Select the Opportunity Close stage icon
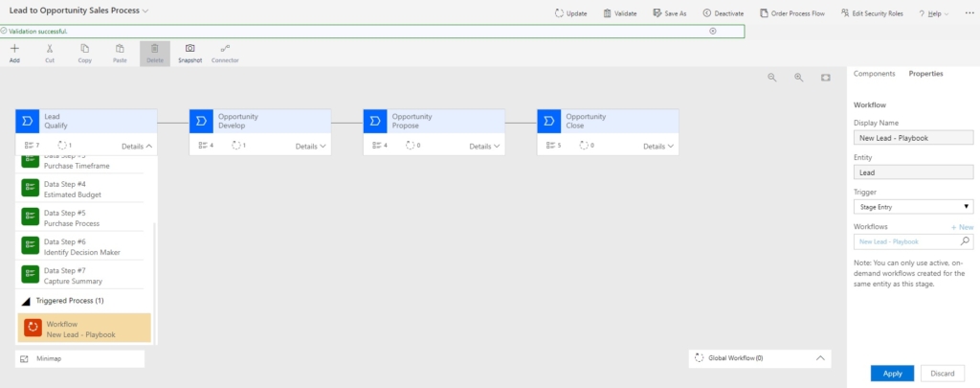Screen dimensions: 980x388 click(548, 122)
